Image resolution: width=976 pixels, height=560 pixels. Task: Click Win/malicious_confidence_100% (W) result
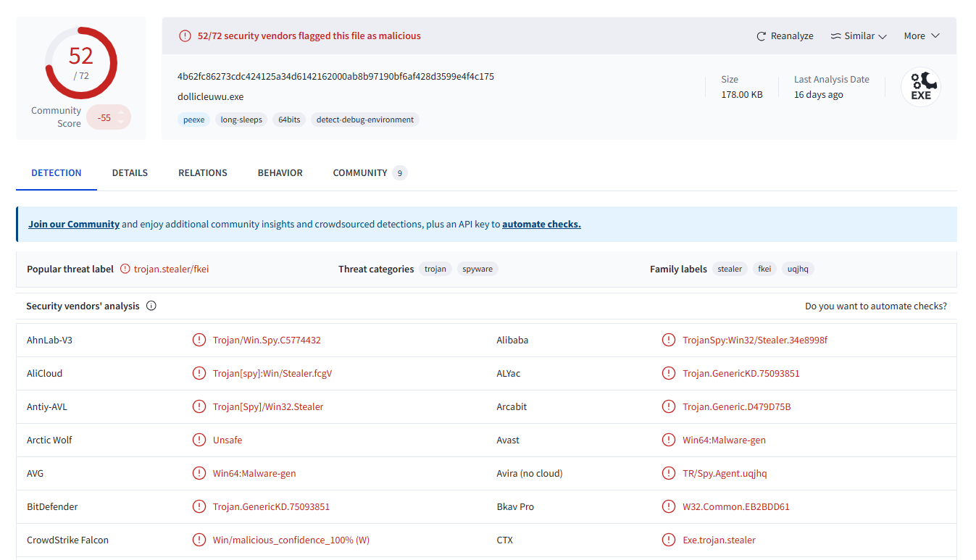click(291, 540)
